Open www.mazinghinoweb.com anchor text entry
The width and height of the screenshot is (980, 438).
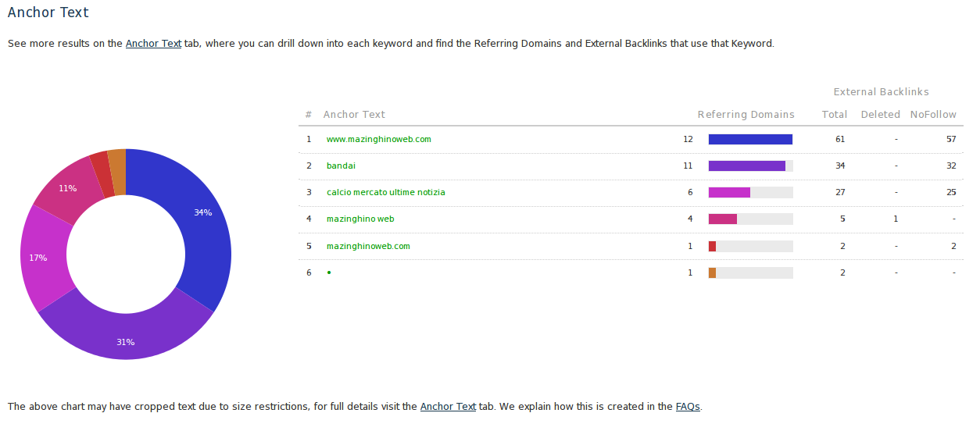pyautogui.click(x=378, y=139)
